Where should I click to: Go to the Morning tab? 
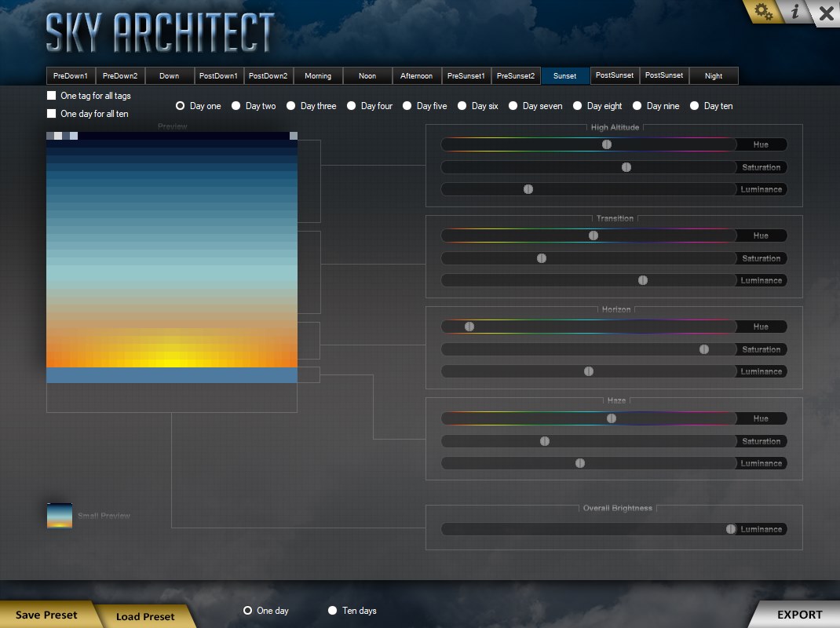coord(318,76)
